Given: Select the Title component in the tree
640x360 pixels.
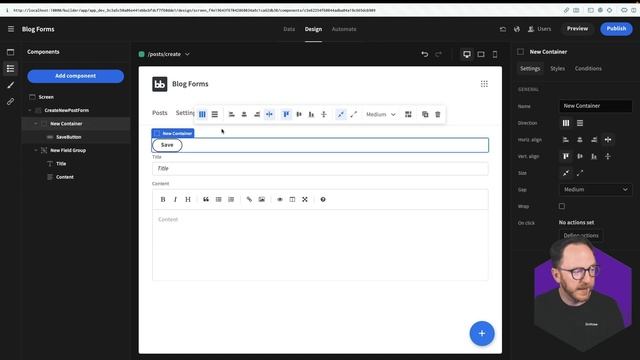Looking at the screenshot, I should 61,164.
